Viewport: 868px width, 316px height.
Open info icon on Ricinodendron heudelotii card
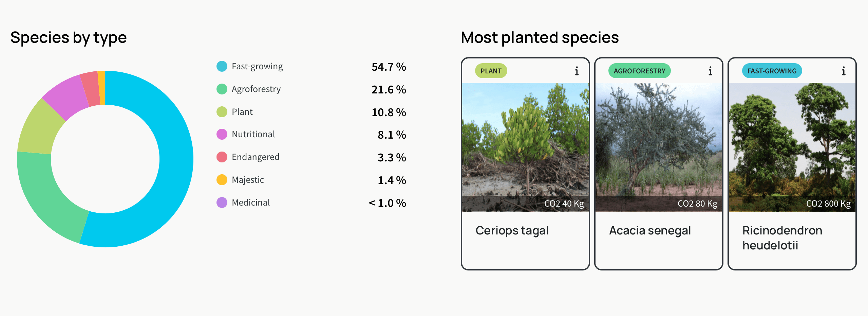point(843,71)
